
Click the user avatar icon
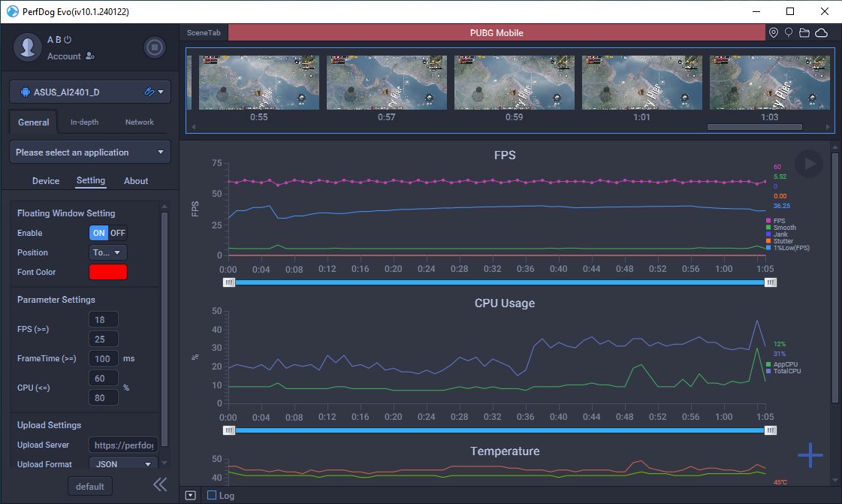[x=28, y=47]
